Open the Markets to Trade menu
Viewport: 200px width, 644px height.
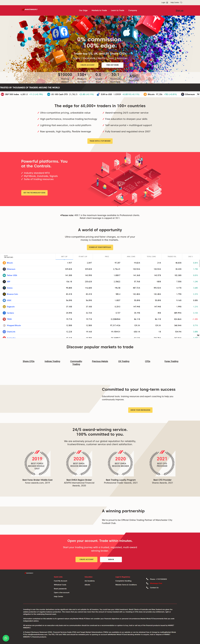pyautogui.click(x=99, y=11)
